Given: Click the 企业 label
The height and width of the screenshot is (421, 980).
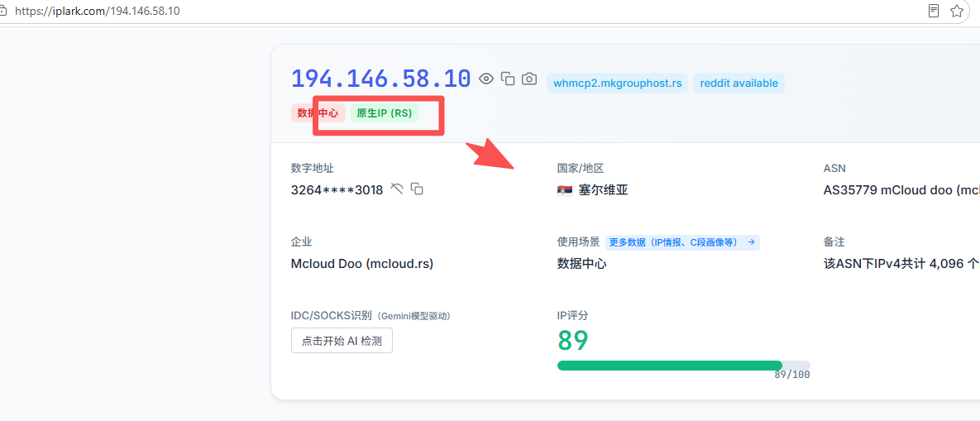Looking at the screenshot, I should click(301, 242).
